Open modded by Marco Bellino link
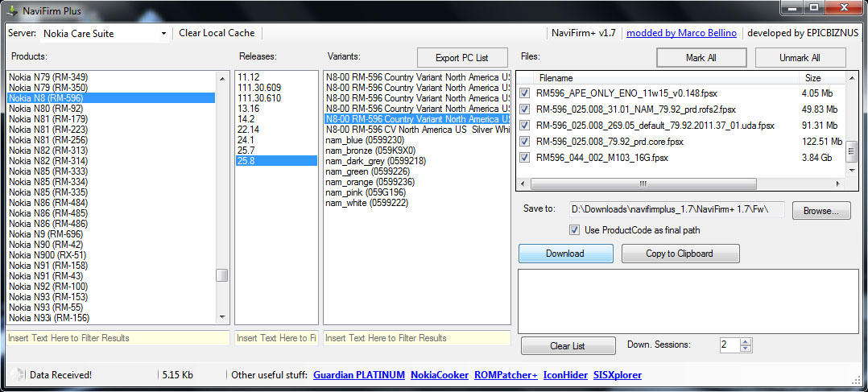868x392 pixels. (x=681, y=33)
